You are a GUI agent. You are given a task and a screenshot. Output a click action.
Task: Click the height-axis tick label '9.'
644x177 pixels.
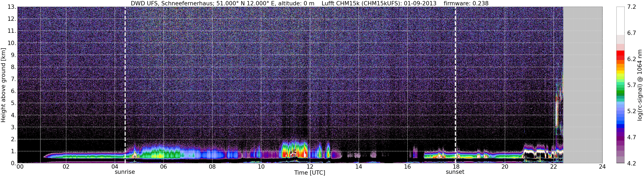click(13, 55)
